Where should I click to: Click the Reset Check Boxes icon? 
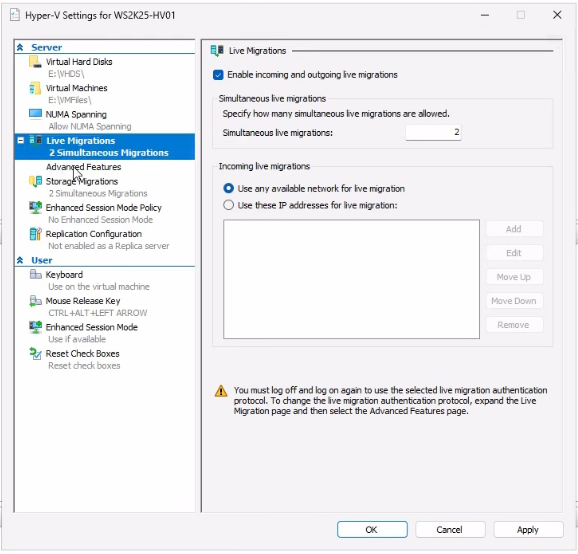[x=35, y=354]
